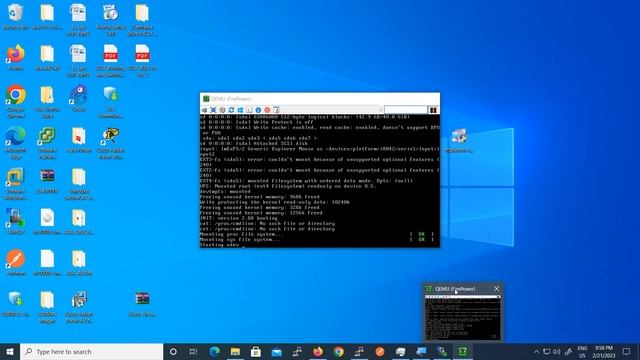The width and height of the screenshot is (640, 360).
Task: Open the clock showing 9:58 PM
Action: click(x=604, y=351)
